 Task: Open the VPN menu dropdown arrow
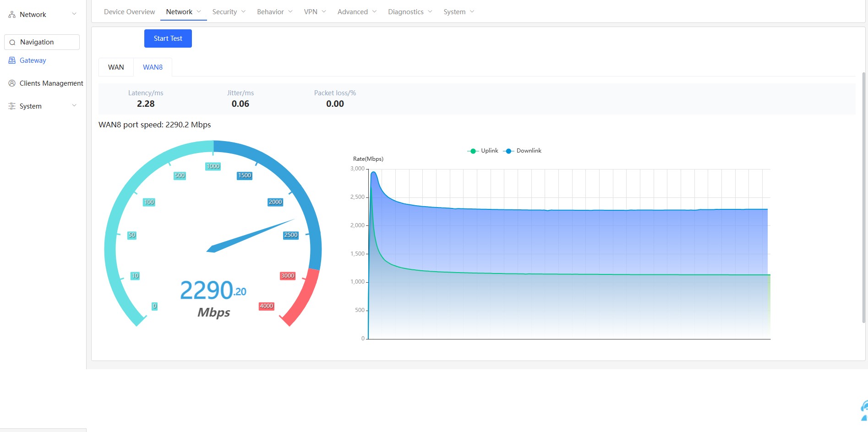click(x=324, y=11)
